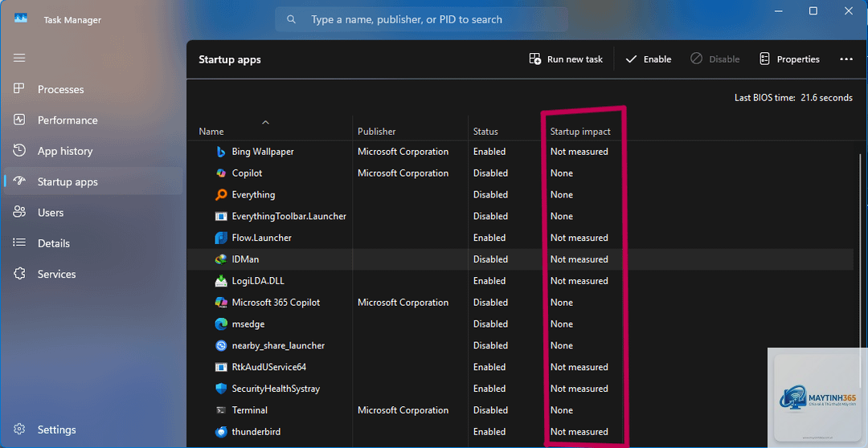
Task: Select the Microsoft 365 Copilot name
Action: [276, 303]
